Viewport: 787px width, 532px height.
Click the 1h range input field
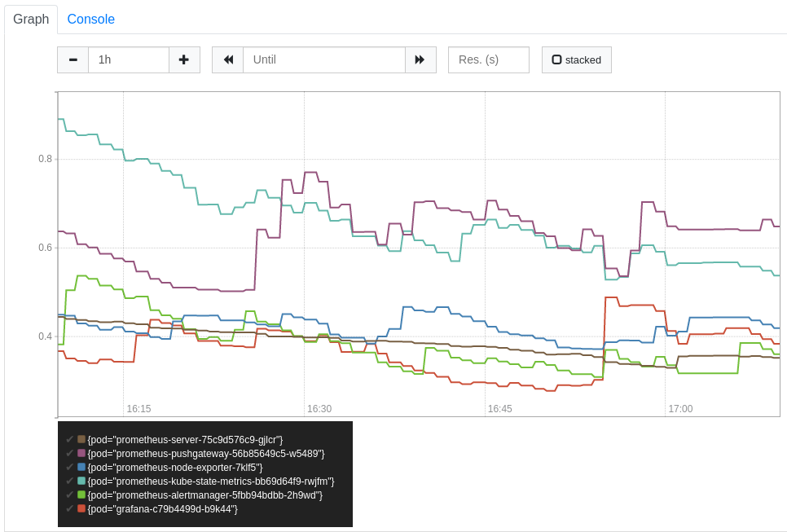click(x=129, y=59)
